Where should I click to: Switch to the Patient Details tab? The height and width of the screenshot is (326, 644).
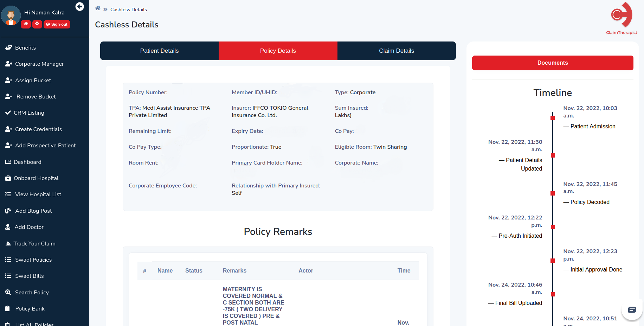pos(159,51)
